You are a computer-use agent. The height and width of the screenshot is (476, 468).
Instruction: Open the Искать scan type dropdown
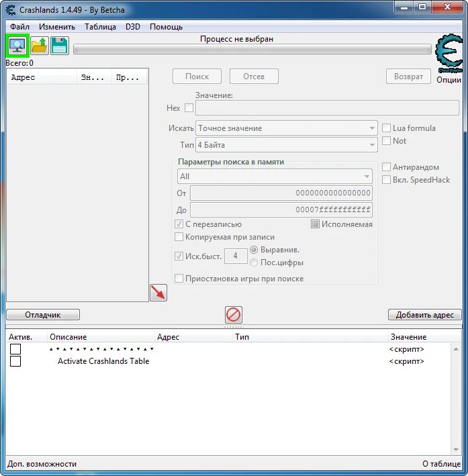tap(287, 128)
